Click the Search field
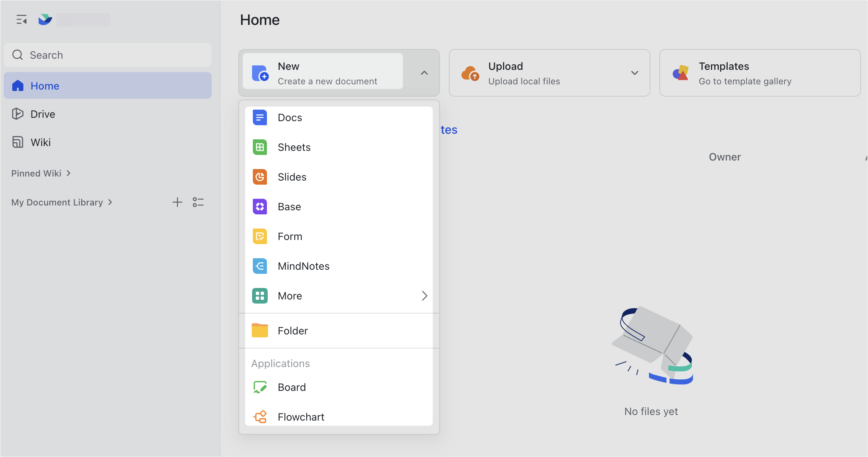The height and width of the screenshot is (457, 868). tap(107, 55)
